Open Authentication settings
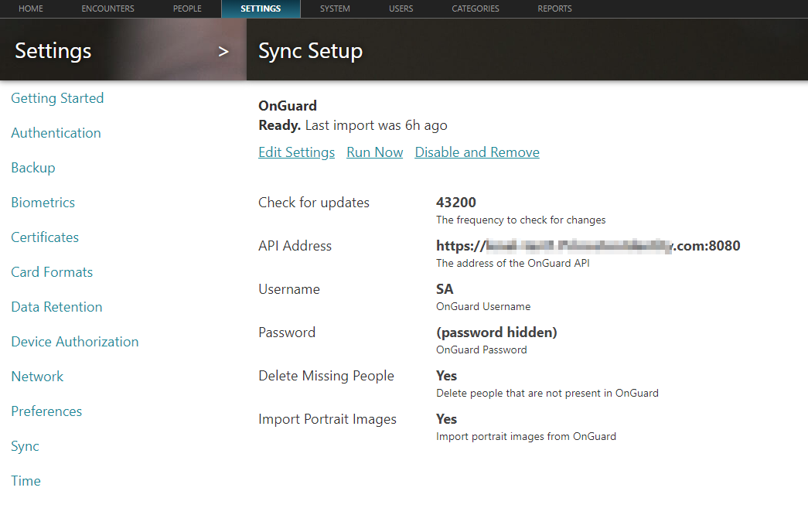Image resolution: width=808 pixels, height=532 pixels. coord(56,133)
